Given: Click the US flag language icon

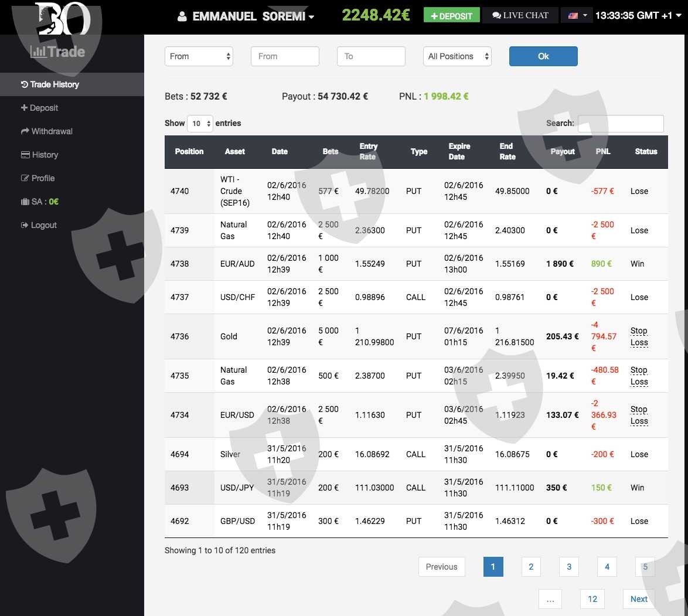Looking at the screenshot, I should (x=573, y=16).
